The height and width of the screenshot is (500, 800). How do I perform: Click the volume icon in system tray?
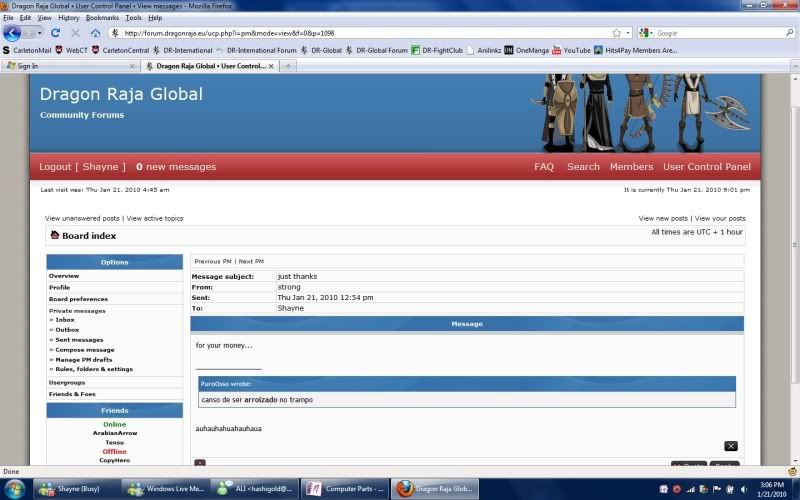[743, 489]
